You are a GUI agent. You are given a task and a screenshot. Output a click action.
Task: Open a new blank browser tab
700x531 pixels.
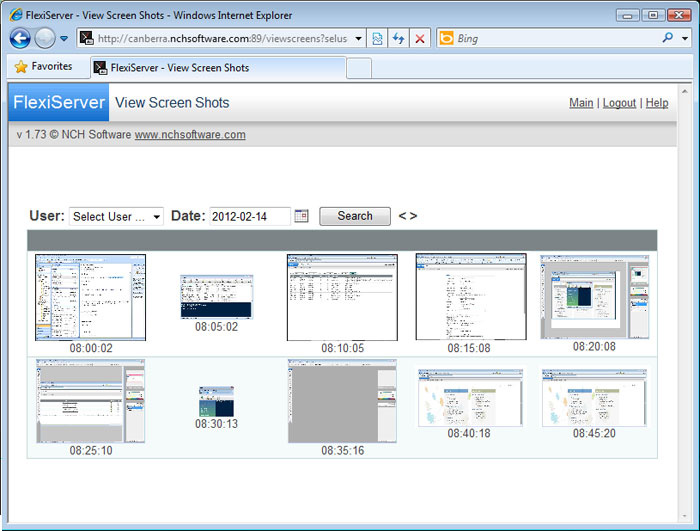359,68
